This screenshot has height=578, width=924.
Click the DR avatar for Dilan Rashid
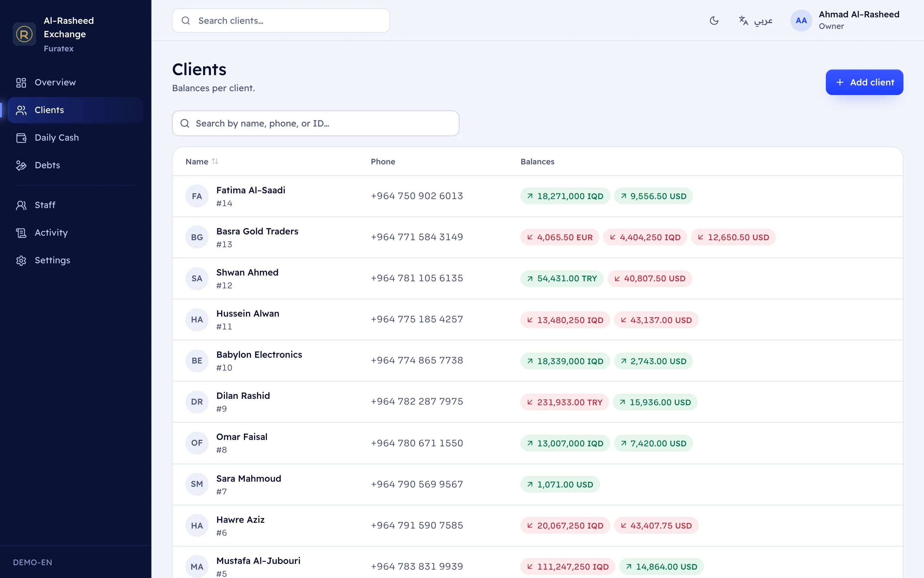[197, 402]
